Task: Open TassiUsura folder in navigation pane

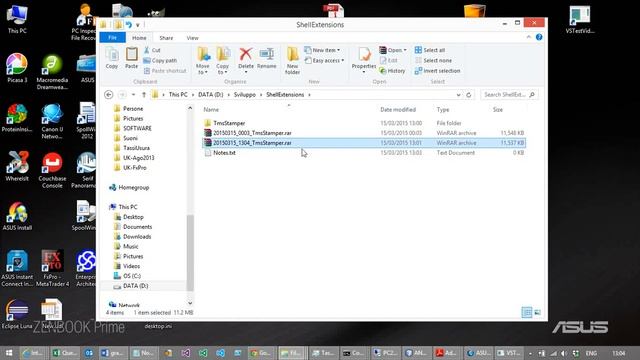Action: point(136,148)
